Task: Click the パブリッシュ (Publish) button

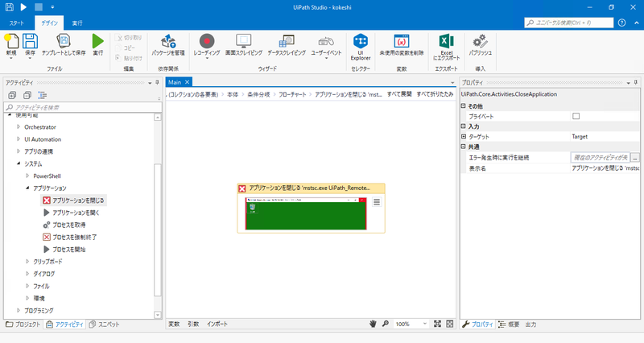Action: tap(480, 45)
